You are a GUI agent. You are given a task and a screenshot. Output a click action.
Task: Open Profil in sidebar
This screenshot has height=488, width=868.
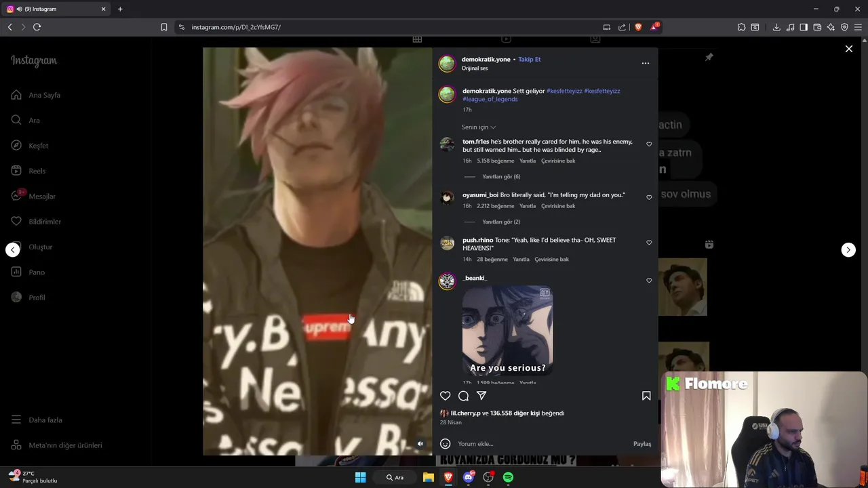pos(28,298)
